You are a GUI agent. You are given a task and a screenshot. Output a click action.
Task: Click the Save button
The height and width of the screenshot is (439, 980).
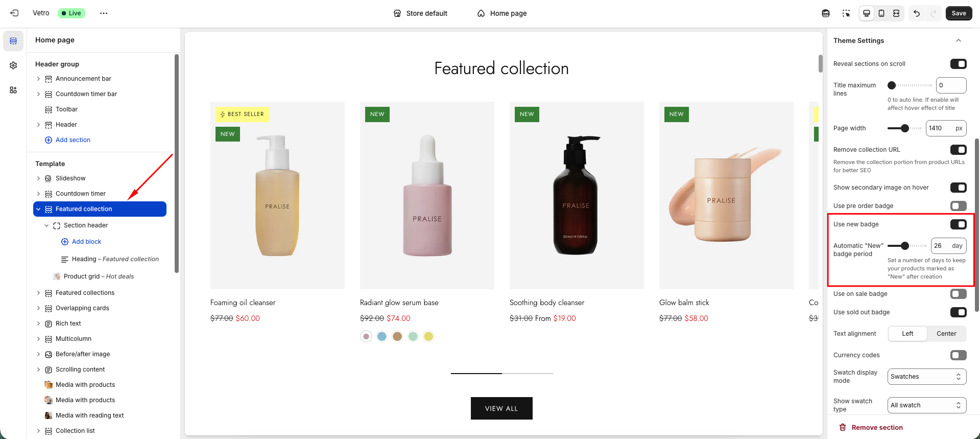pyautogui.click(x=959, y=13)
